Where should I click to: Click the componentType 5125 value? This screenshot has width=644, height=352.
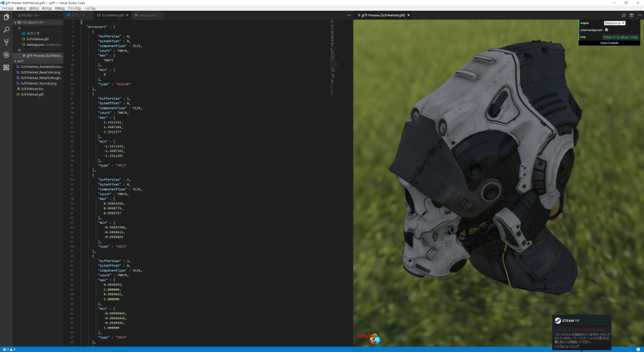(x=136, y=46)
